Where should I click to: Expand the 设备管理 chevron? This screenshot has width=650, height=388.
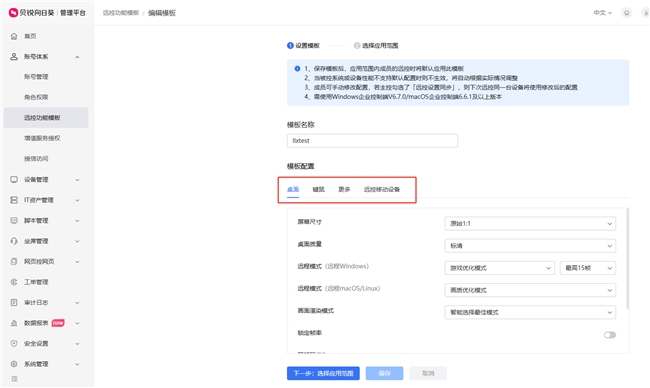(77, 180)
